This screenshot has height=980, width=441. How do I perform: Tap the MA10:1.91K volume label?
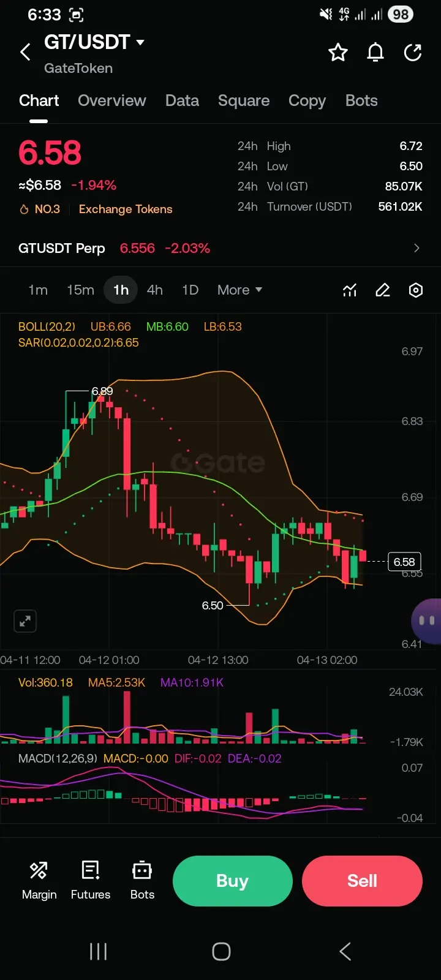click(x=192, y=682)
